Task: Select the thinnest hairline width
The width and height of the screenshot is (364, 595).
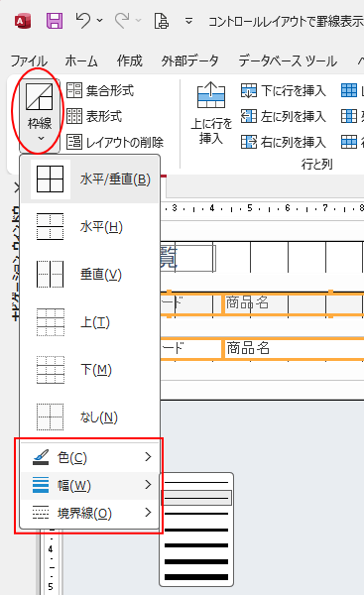Action: pos(196,482)
